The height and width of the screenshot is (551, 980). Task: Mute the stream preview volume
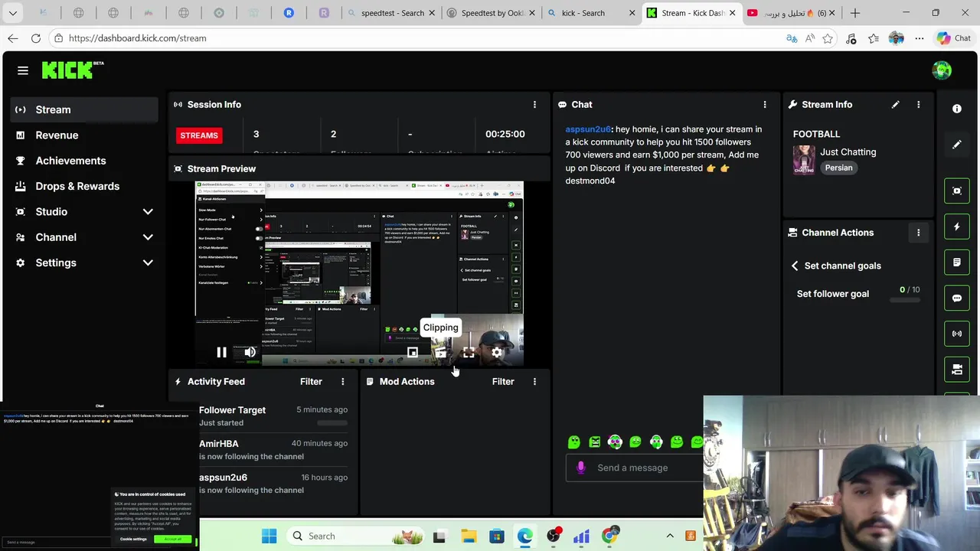250,353
